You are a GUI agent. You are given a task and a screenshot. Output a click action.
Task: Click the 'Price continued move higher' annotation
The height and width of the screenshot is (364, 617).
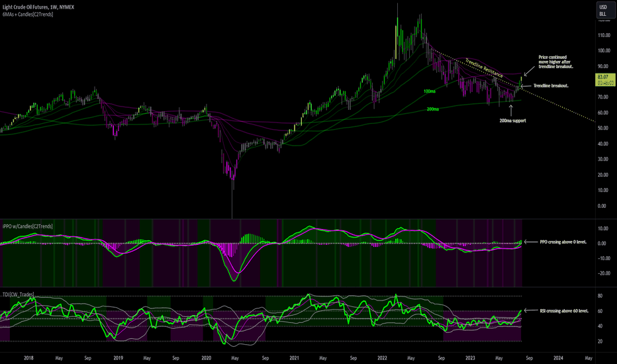point(555,62)
